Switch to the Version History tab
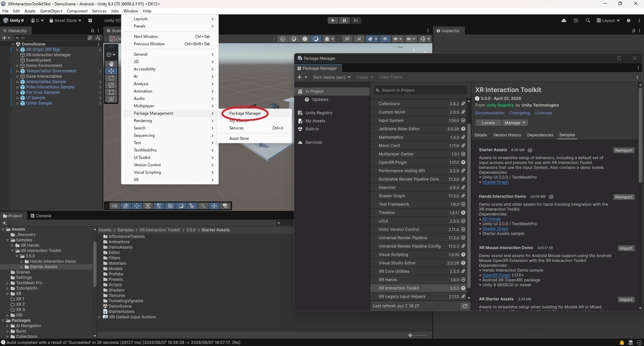 (x=507, y=135)
